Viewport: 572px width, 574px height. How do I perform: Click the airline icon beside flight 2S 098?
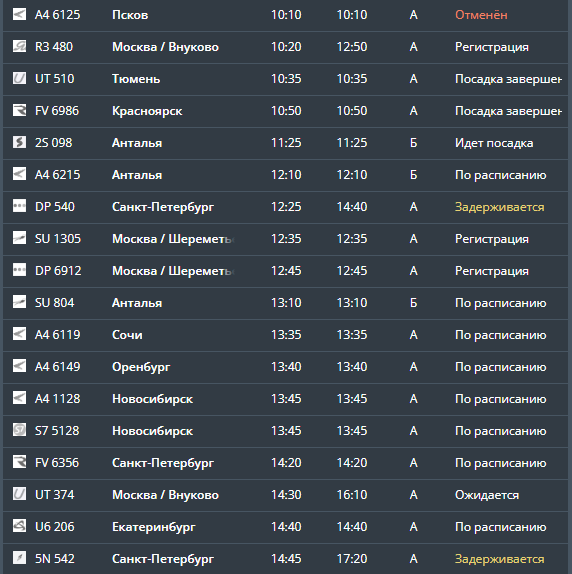pos(19,142)
